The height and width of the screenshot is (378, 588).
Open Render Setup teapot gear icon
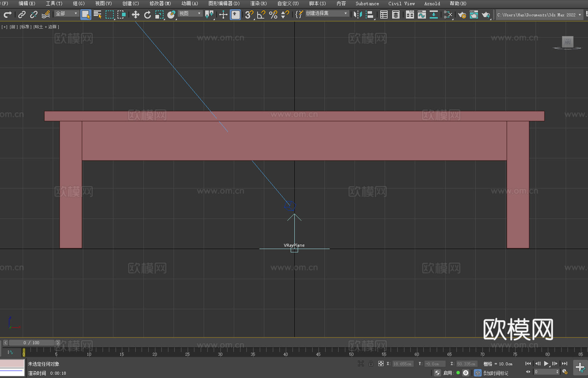pyautogui.click(x=462, y=14)
